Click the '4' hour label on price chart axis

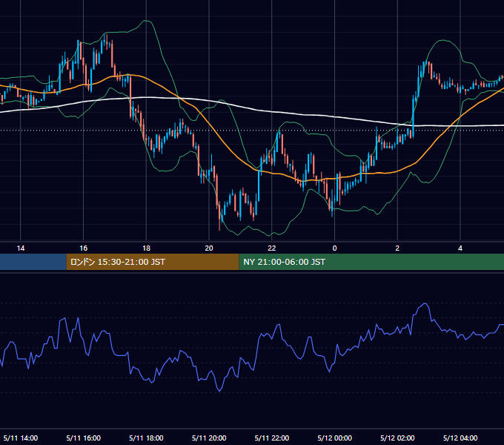pos(460,248)
